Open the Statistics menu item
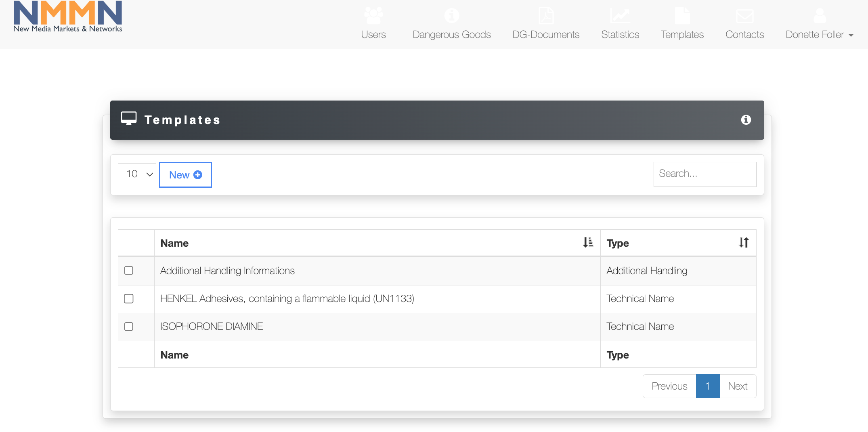The image size is (868, 432). pyautogui.click(x=620, y=35)
